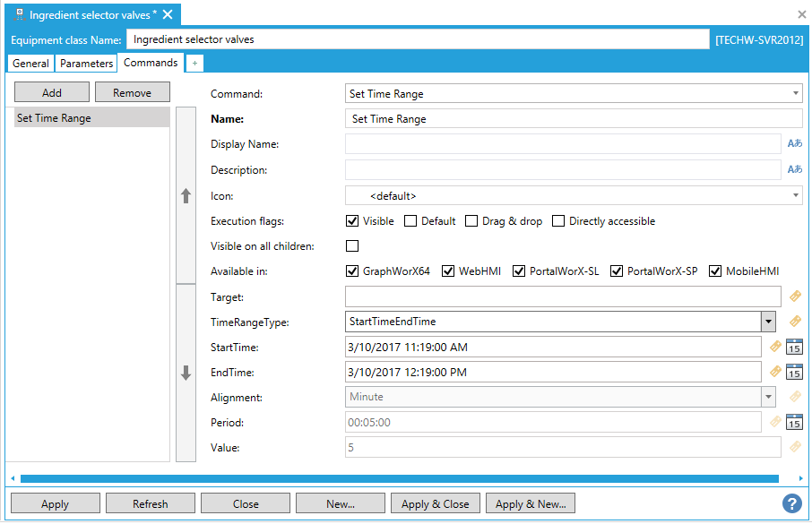
Task: Switch to the General tab
Action: 30,64
